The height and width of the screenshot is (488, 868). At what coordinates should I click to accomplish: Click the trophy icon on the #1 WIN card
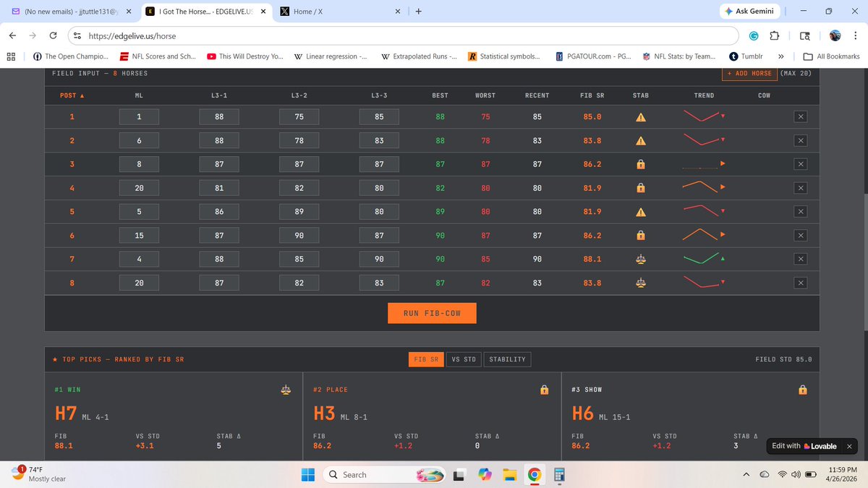[286, 389]
